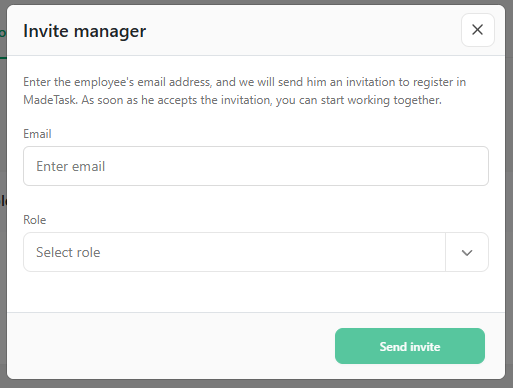Expand role list using chevron arrow
This screenshot has height=388, width=513.
[467, 252]
